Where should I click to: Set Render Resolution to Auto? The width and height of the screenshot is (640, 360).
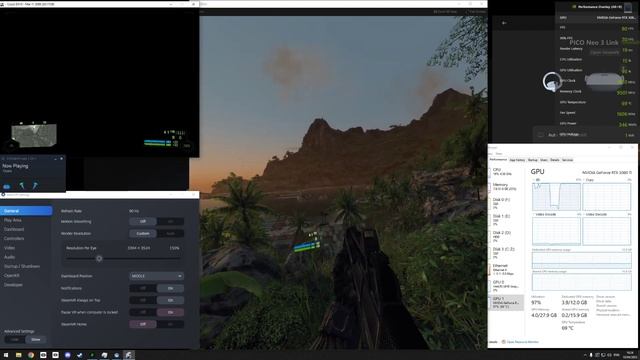coord(170,233)
